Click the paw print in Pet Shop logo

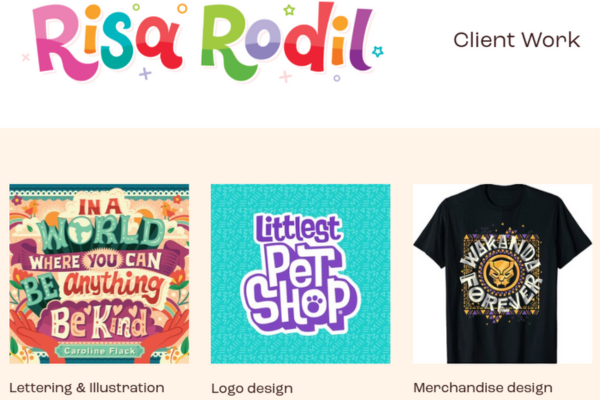pyautogui.click(x=315, y=303)
